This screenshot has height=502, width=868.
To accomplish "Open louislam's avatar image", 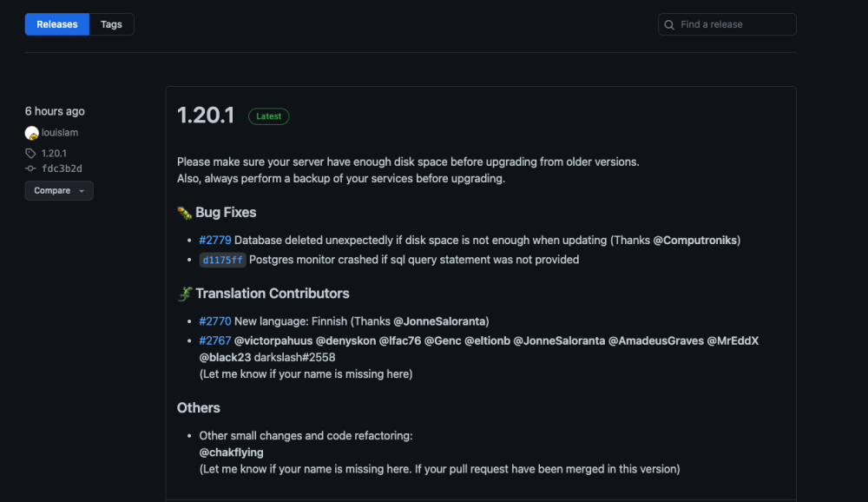I will coord(31,133).
